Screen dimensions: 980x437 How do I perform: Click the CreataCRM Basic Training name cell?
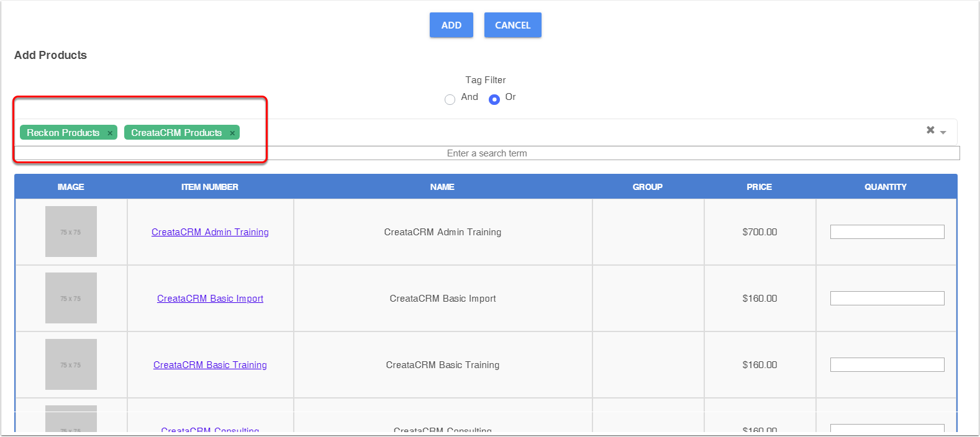pyautogui.click(x=443, y=365)
